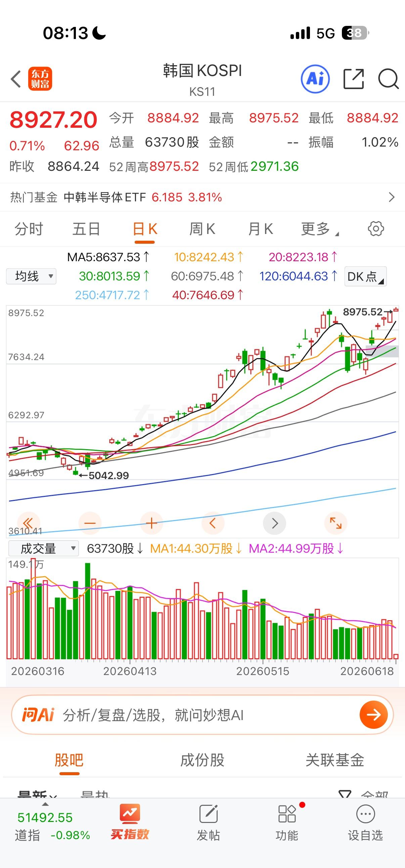Tap the 问Ai logo
Screen dimensions: 405x868
38,715
